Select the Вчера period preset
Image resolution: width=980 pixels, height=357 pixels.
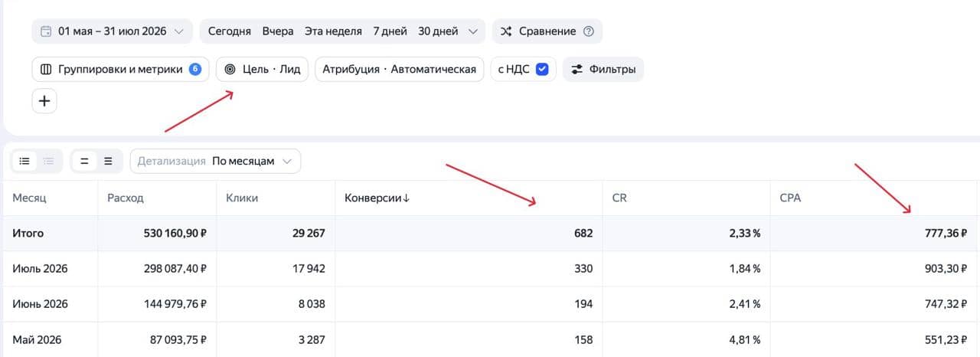click(x=278, y=31)
